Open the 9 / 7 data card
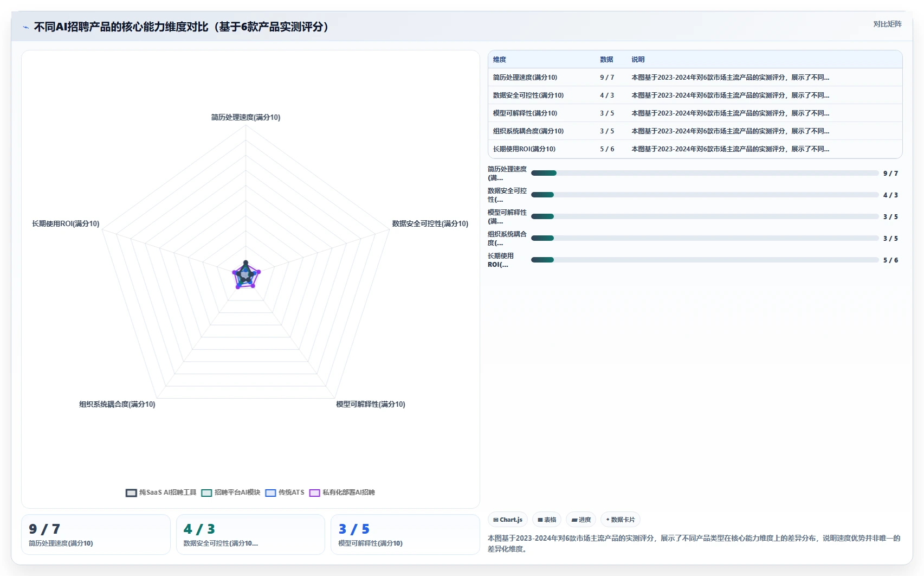This screenshot has height=576, width=924. coord(96,534)
